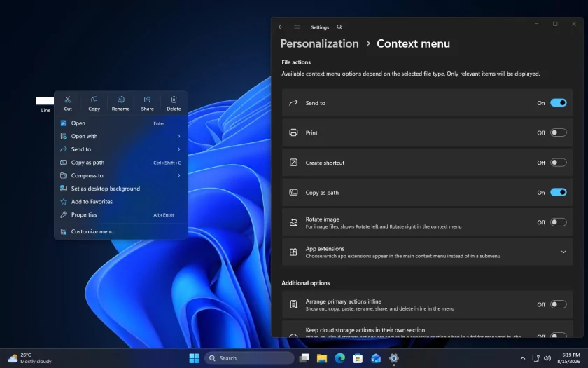Viewport: 588px width, 368px height.
Task: Open Task View from the taskbar
Action: [x=304, y=358]
